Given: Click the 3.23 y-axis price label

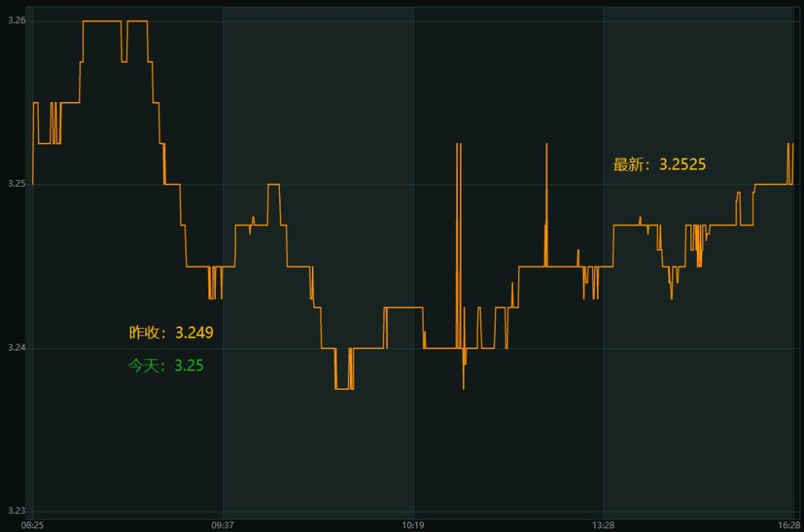Looking at the screenshot, I should click(17, 510).
